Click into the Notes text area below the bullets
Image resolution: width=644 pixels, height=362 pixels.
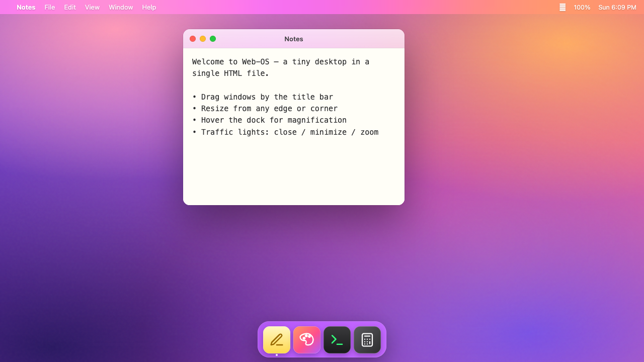click(x=294, y=171)
